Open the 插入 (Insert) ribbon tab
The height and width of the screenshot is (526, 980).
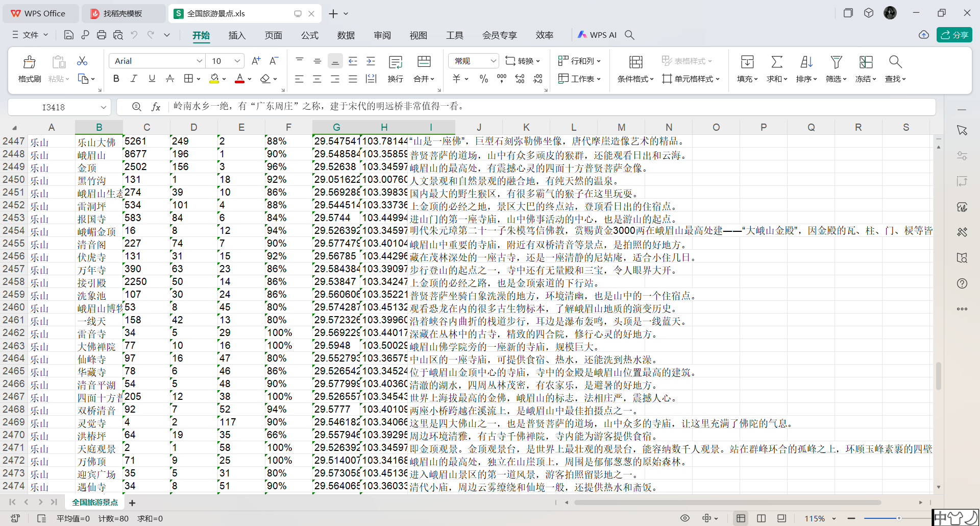pos(237,35)
